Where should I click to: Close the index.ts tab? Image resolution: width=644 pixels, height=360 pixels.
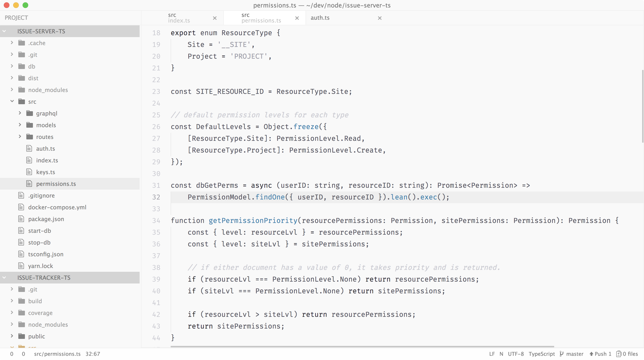click(x=215, y=18)
